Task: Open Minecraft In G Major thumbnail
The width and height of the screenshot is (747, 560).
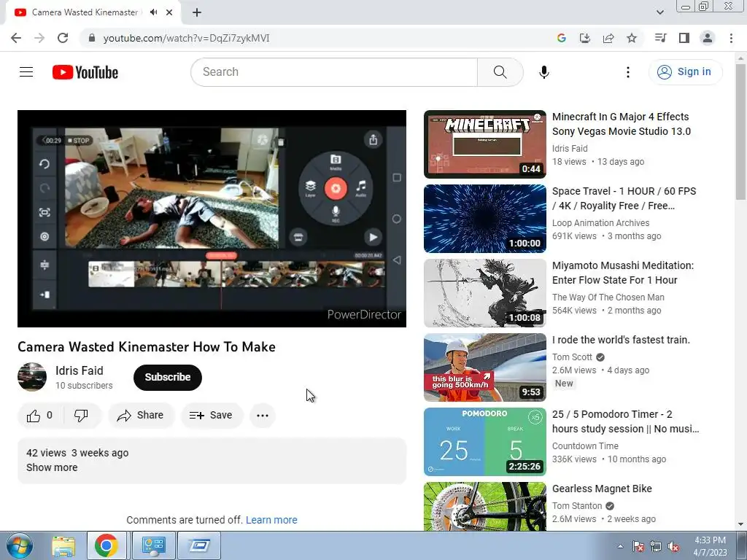Action: [485, 144]
